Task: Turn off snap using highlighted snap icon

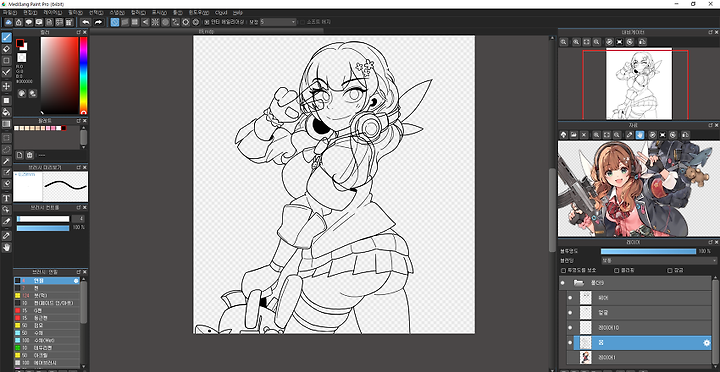Action: click(x=115, y=22)
